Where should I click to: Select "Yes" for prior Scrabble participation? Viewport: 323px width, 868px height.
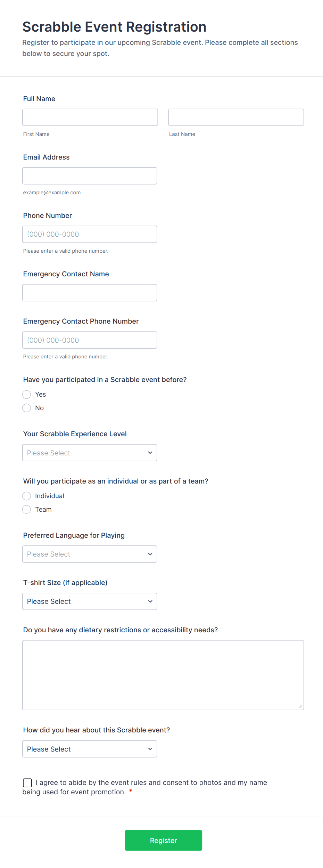pyautogui.click(x=26, y=394)
